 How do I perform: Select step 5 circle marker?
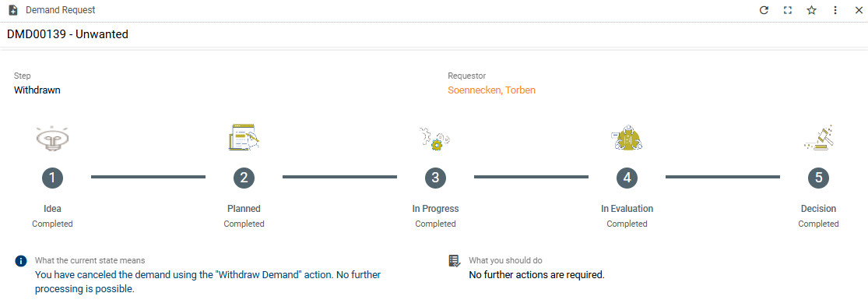click(x=818, y=178)
